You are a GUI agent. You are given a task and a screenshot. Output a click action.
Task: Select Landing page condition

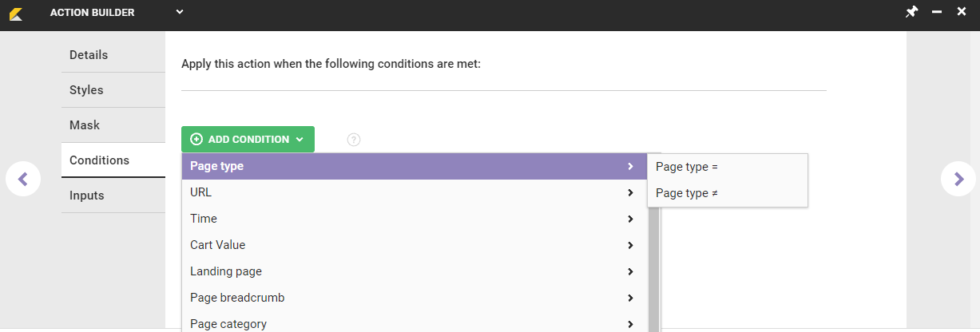(x=415, y=271)
